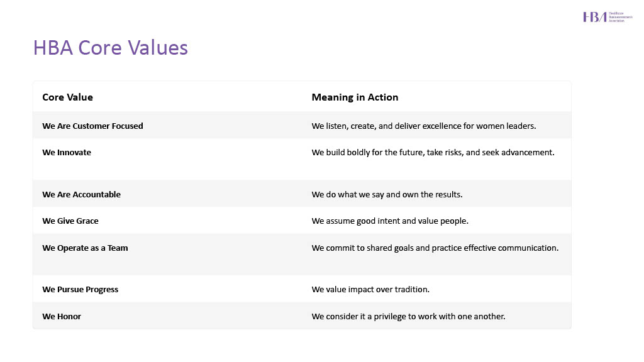This screenshot has height=362, width=644.
Task: Click the text about excellence for women leaders
Action: (424, 126)
